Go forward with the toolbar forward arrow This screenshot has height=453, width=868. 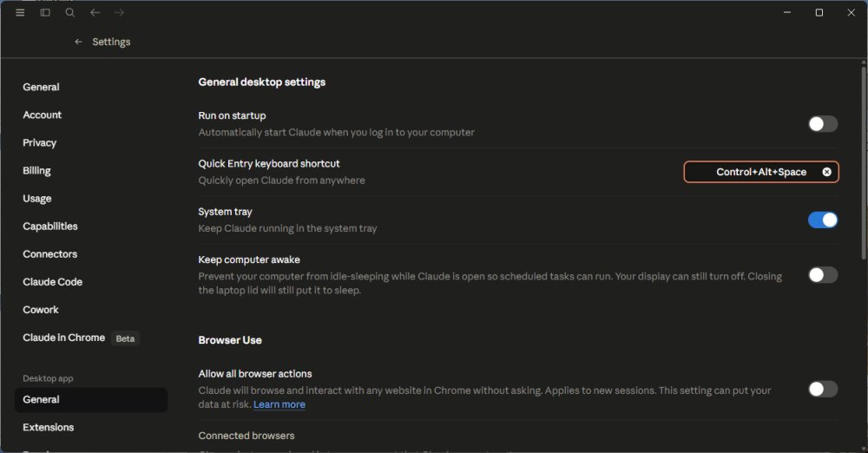tap(119, 12)
